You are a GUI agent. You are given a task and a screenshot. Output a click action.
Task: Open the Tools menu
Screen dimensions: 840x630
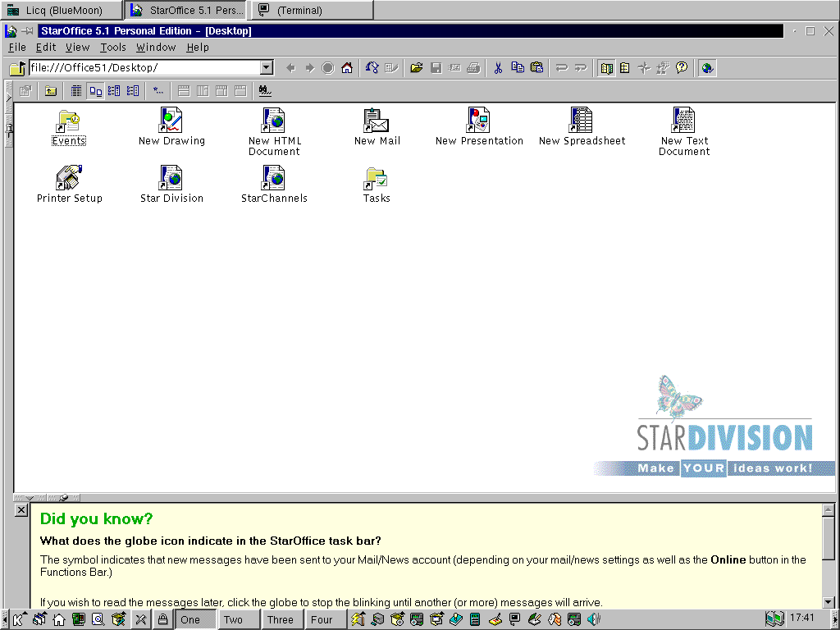tap(113, 48)
